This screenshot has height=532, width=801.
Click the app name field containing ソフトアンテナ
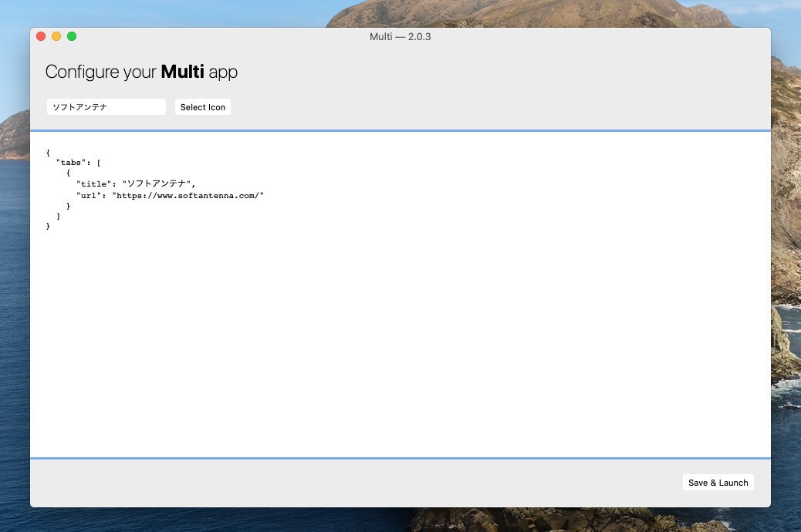click(106, 107)
